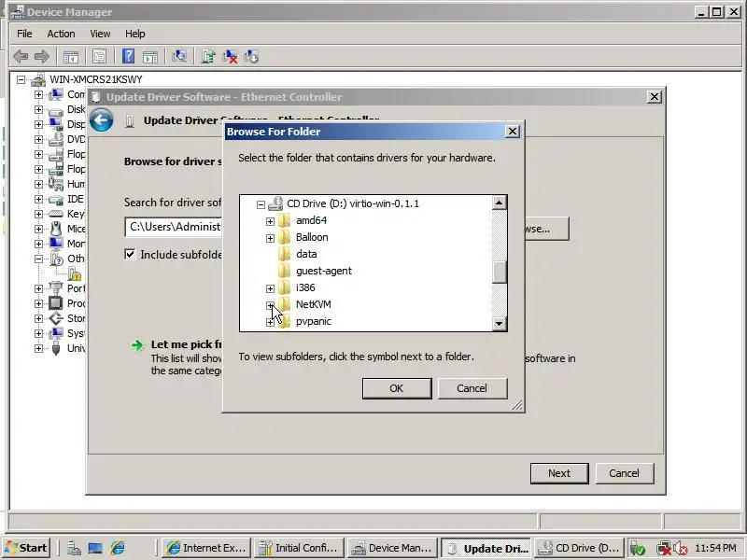Expand the NetKVM folder
This screenshot has width=747, height=560.
coord(270,305)
